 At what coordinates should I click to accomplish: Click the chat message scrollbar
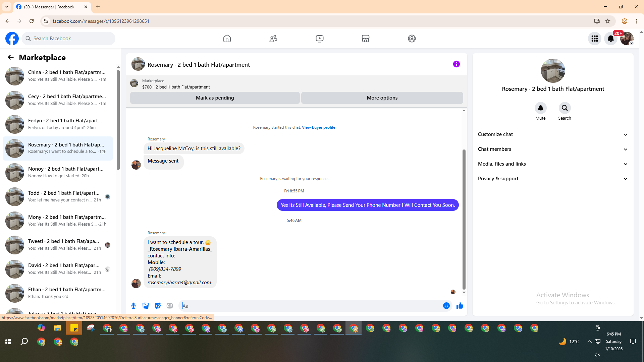pos(464,220)
